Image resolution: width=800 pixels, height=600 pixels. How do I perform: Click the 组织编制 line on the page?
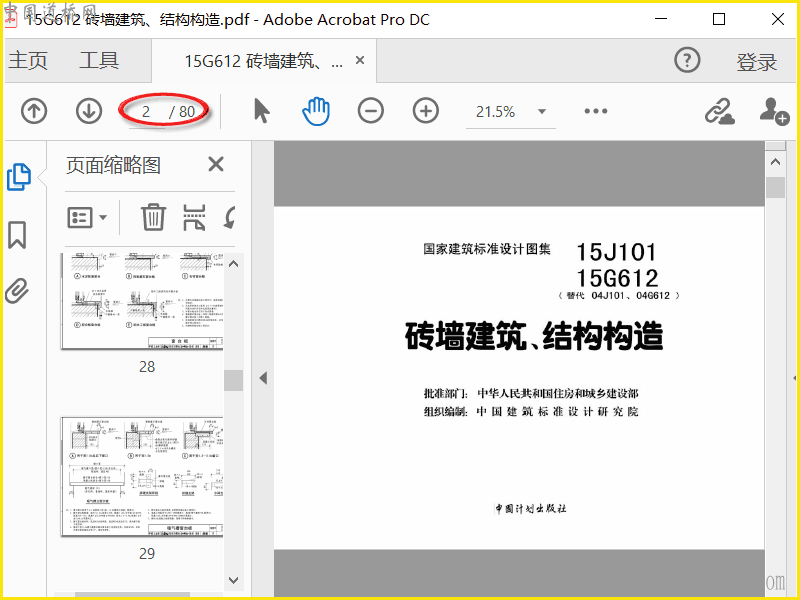531,412
